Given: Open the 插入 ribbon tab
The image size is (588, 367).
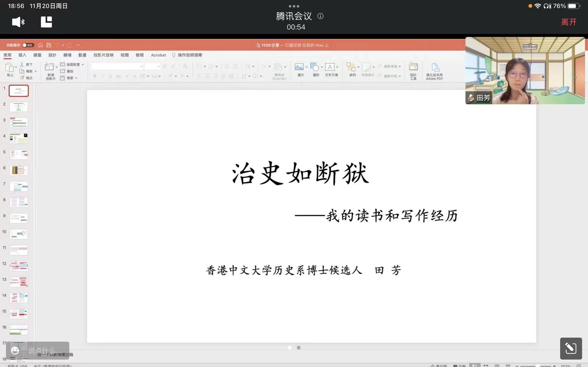Looking at the screenshot, I should pos(22,55).
